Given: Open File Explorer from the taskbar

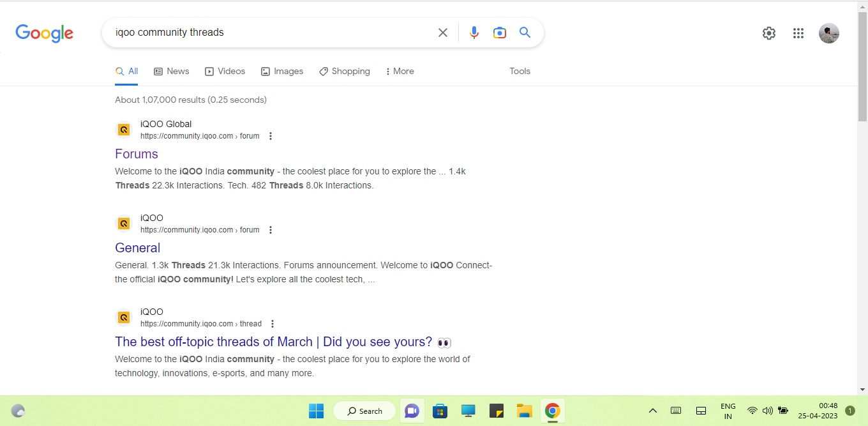Looking at the screenshot, I should pyautogui.click(x=524, y=411).
